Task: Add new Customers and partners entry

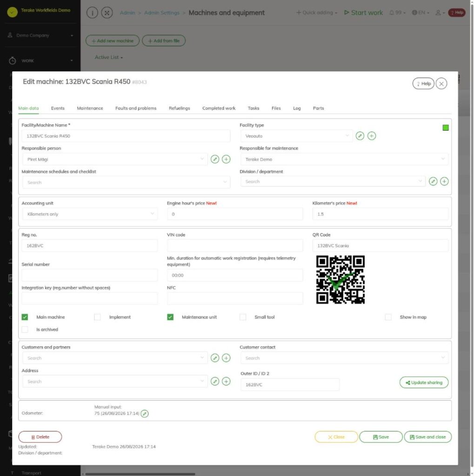Action: click(x=226, y=358)
